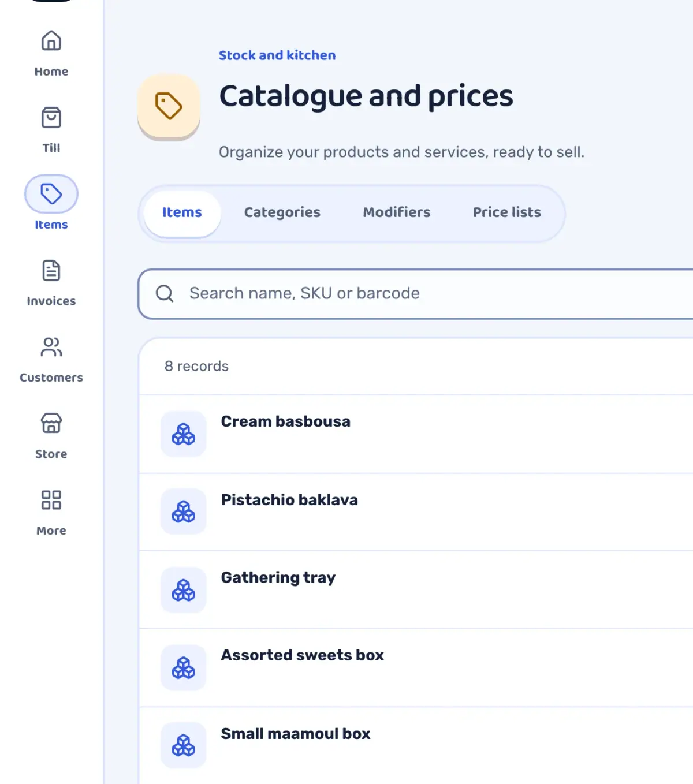693x784 pixels.
Task: Click the Organize your products subtitle text
Action: pos(401,152)
